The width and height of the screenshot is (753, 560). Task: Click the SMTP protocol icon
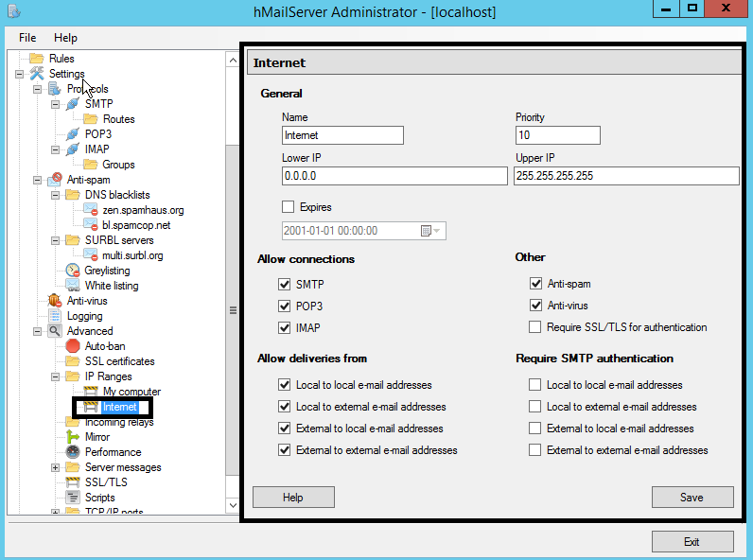pyautogui.click(x=73, y=104)
